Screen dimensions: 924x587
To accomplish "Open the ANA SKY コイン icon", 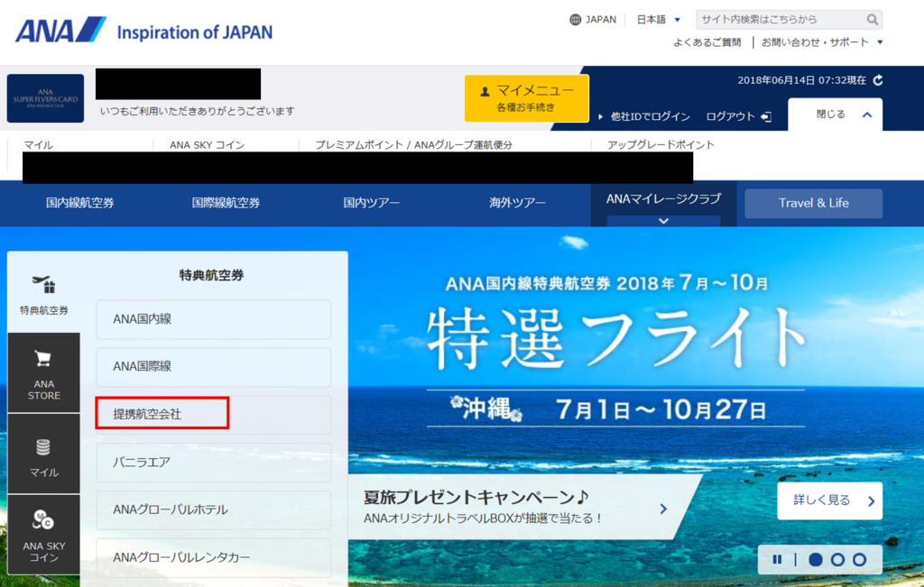I will [43, 520].
